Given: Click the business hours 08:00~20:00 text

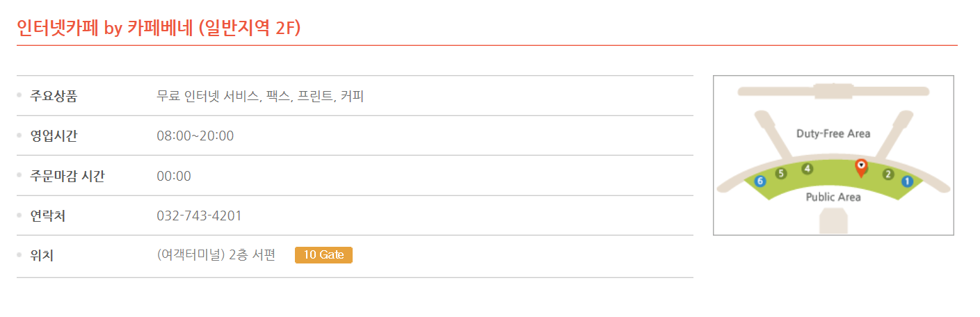Looking at the screenshot, I should click(195, 136).
